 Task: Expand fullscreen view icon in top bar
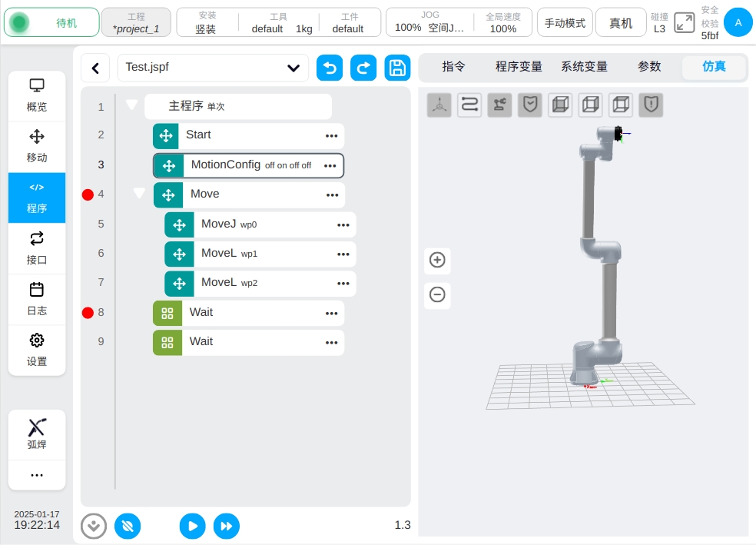[684, 23]
